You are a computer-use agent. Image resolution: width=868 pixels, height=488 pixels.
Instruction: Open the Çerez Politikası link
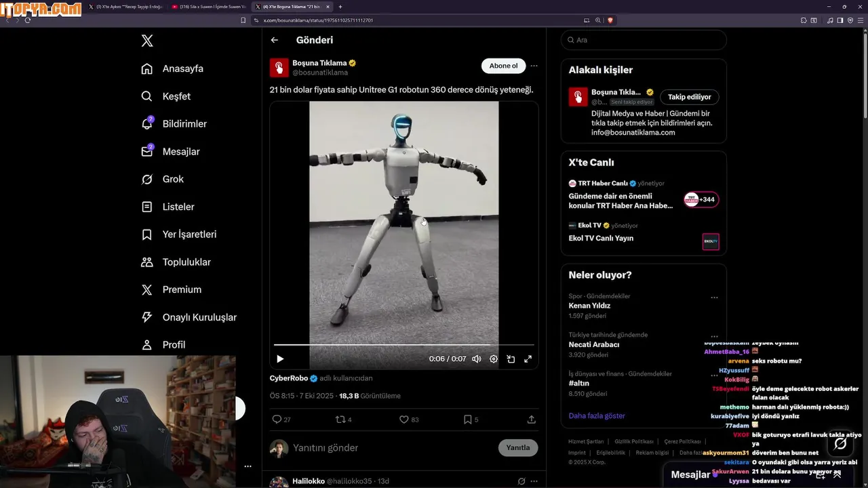click(x=682, y=441)
